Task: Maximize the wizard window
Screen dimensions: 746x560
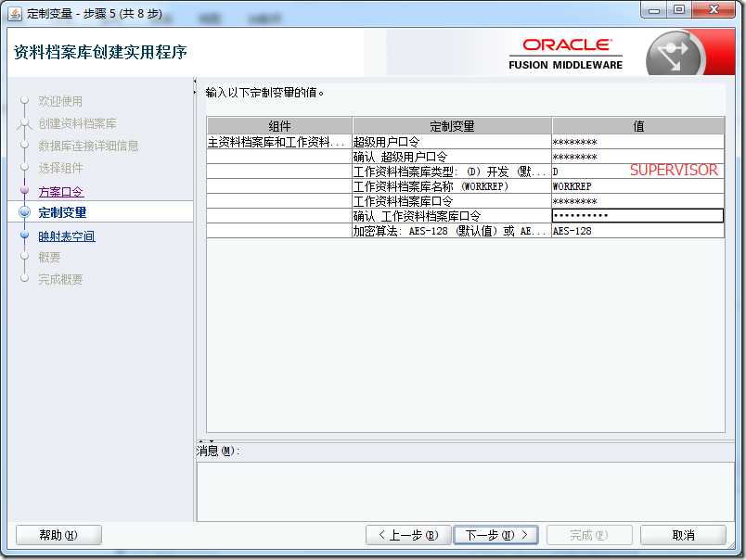Action: point(679,9)
